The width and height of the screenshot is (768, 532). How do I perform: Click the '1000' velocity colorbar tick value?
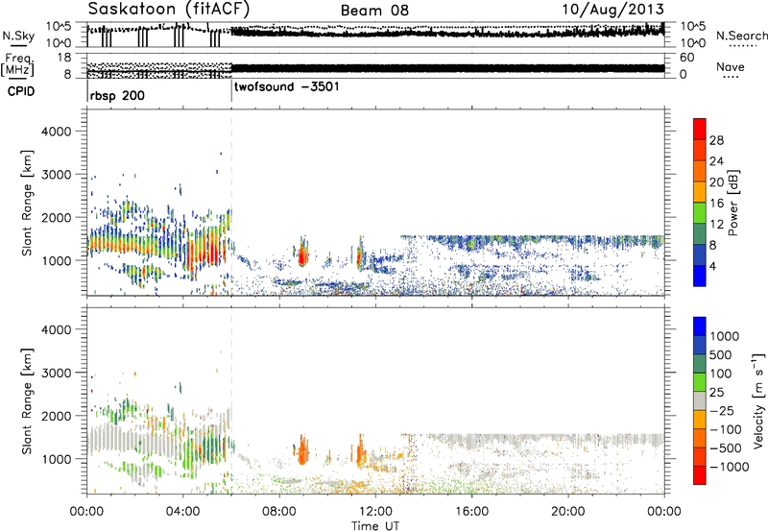pyautogui.click(x=725, y=336)
